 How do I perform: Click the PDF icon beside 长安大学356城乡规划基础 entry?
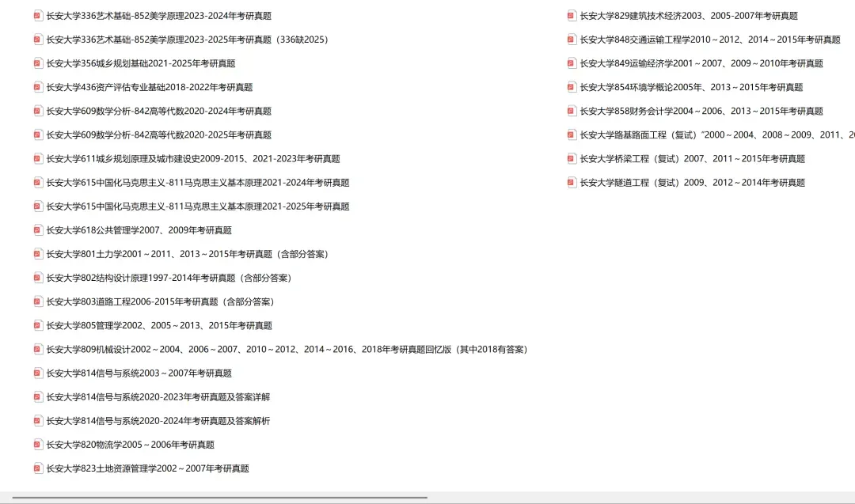tap(37, 63)
